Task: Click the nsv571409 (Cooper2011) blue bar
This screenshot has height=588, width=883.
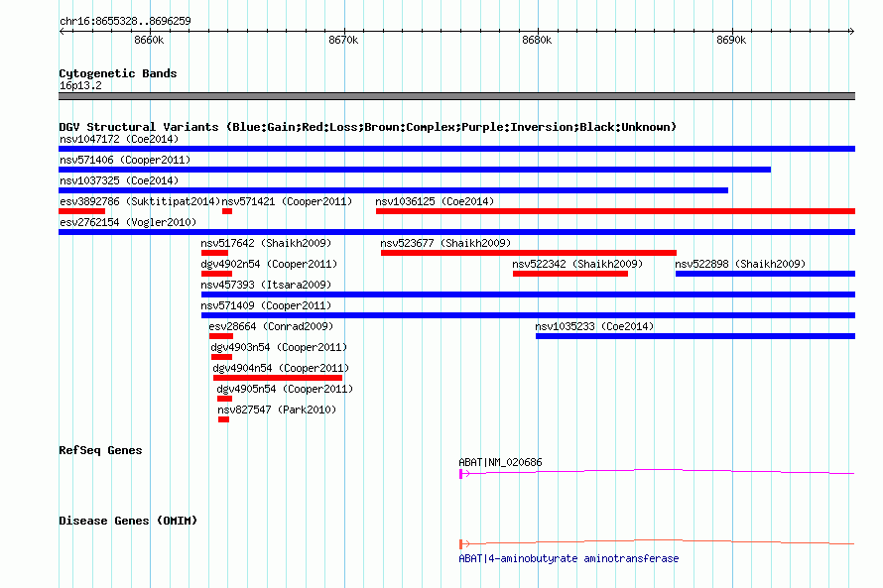Action: tap(528, 315)
